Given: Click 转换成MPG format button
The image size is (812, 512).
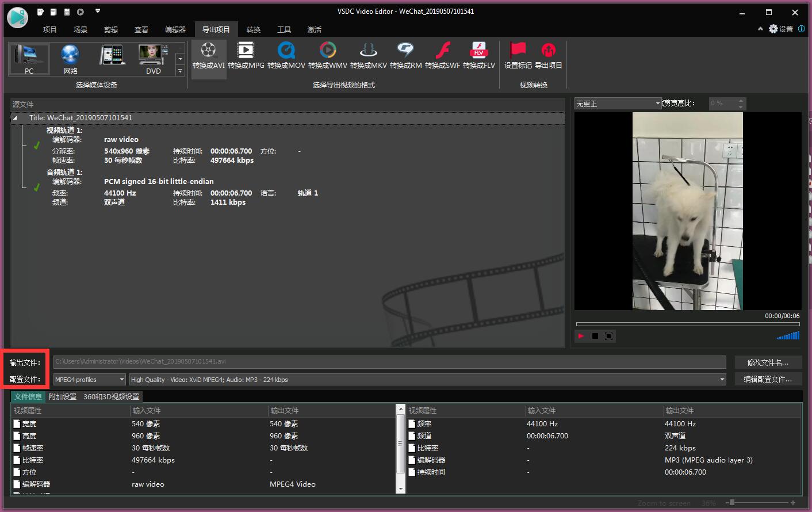Looking at the screenshot, I should pos(246,56).
